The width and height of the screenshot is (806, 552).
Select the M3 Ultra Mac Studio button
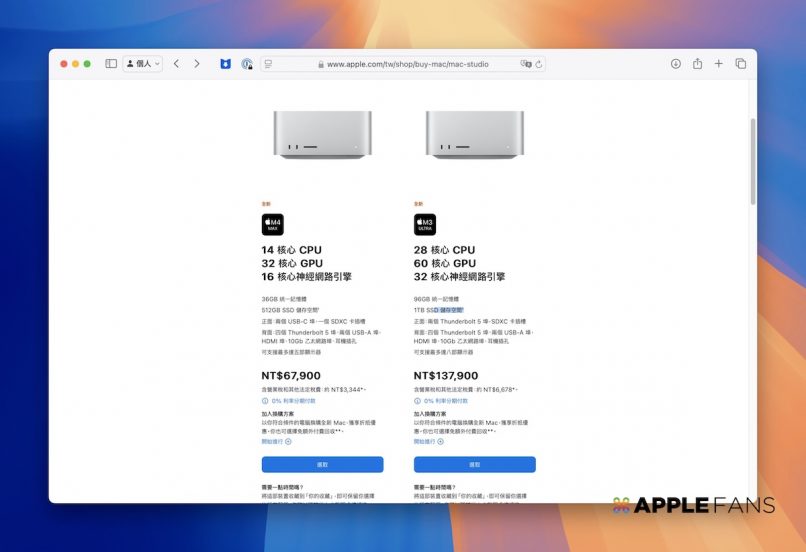[x=474, y=464]
